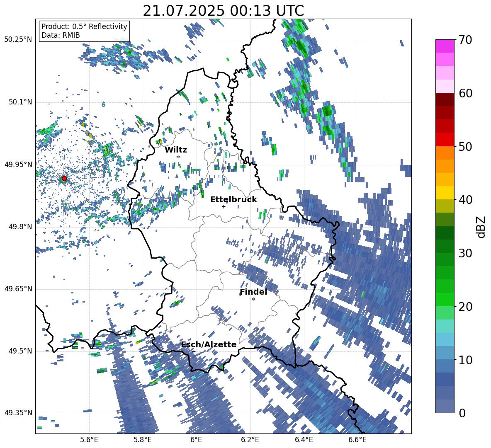The height and width of the screenshot is (448, 491).
Task: Click the 30 colorbar tick label
Action: (465, 253)
